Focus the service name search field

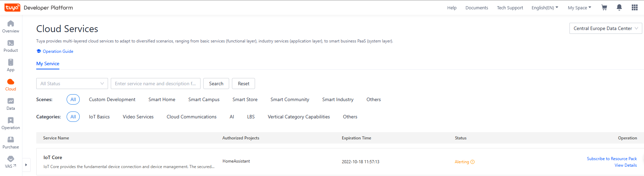point(156,84)
